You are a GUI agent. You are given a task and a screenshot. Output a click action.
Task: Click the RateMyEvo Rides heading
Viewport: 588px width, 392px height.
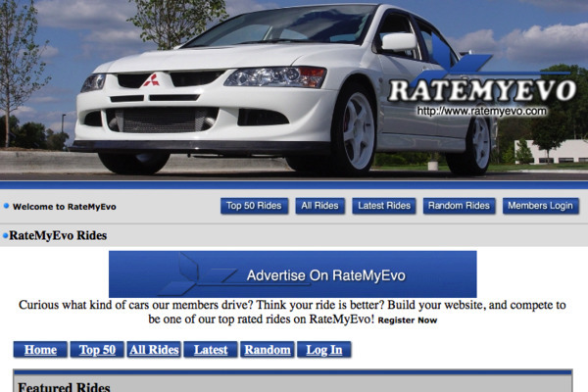pos(58,235)
